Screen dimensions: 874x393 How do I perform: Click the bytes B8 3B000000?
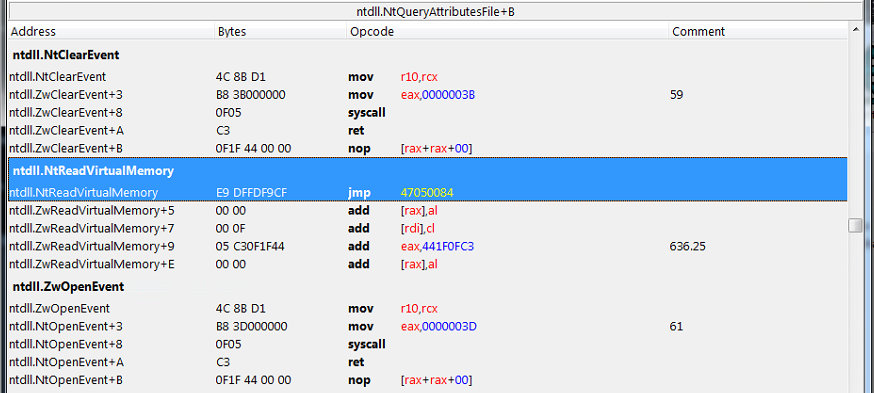(250, 95)
